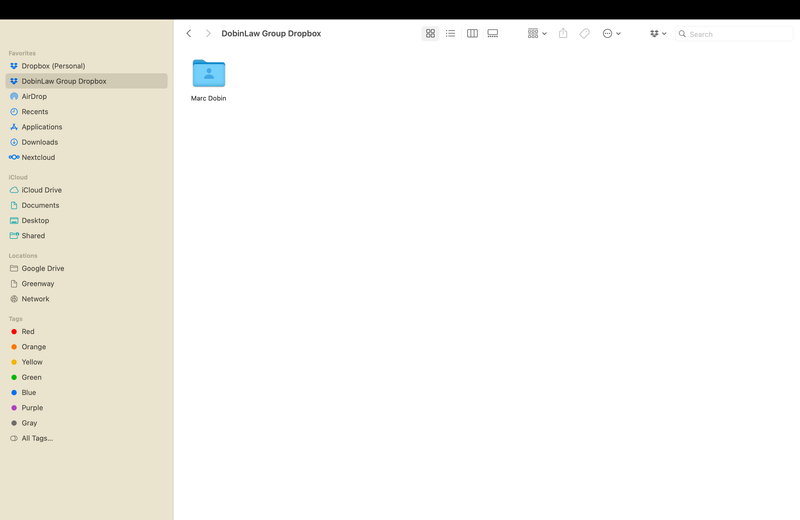800x520 pixels.
Task: Filter by the Gray tag
Action: coord(87,423)
